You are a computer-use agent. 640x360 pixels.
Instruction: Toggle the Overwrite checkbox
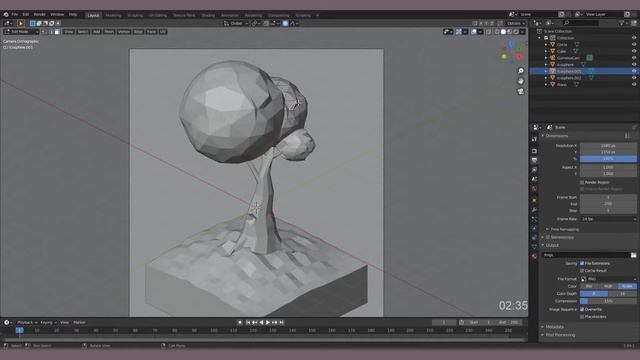coord(582,309)
